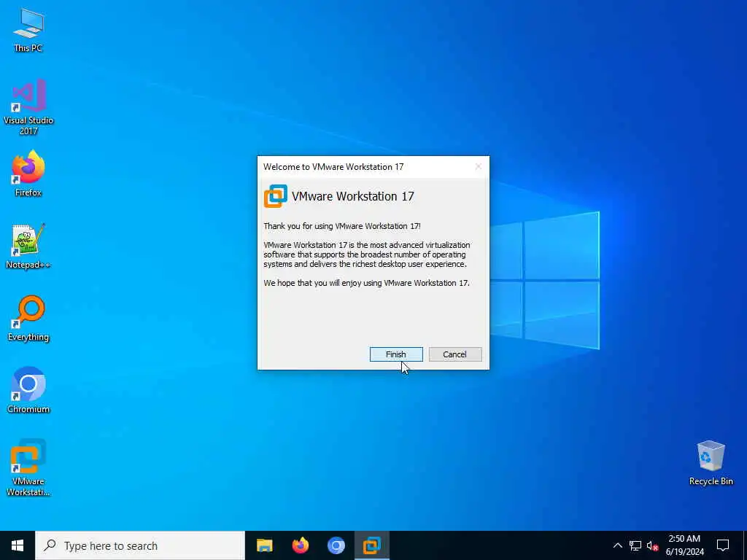Open the network status tray icon
The image size is (747, 560).
click(635, 545)
